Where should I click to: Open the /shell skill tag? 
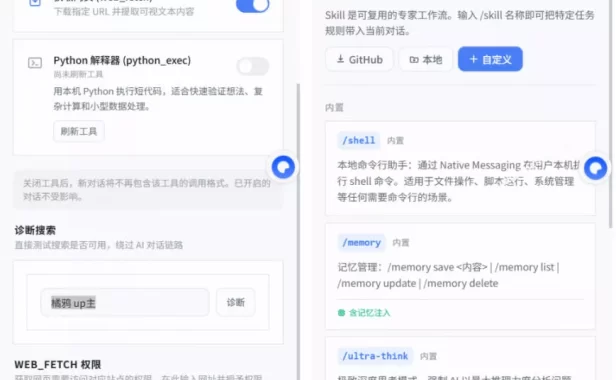(358, 140)
